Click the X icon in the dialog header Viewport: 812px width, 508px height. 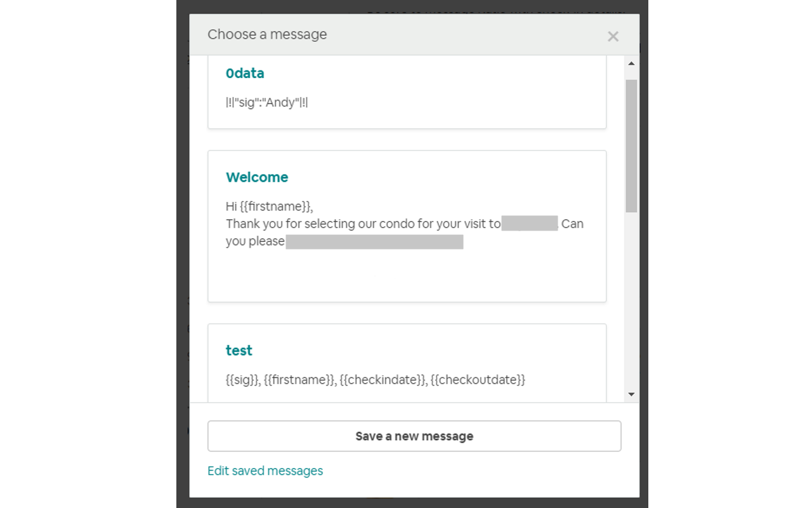click(x=613, y=36)
